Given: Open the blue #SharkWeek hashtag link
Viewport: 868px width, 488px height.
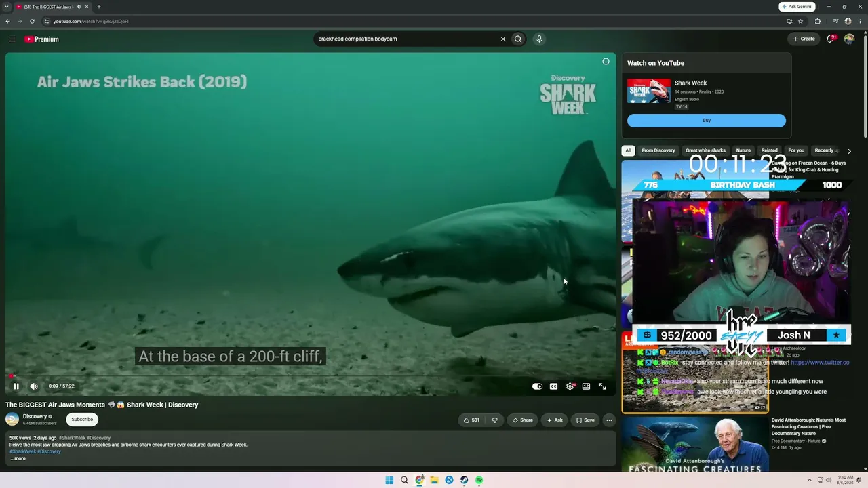Looking at the screenshot, I should tap(23, 451).
